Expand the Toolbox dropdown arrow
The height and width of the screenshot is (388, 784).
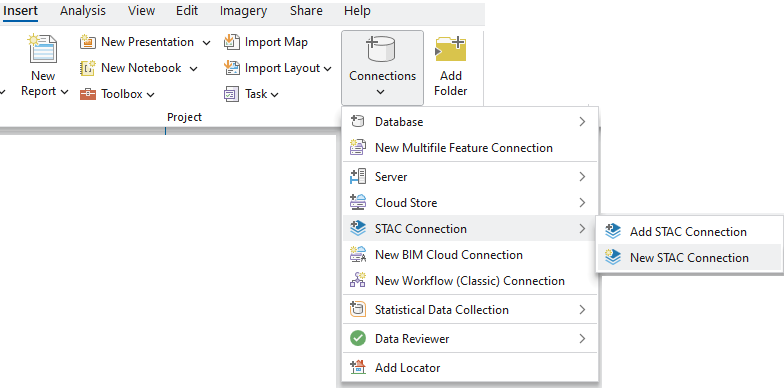150,95
